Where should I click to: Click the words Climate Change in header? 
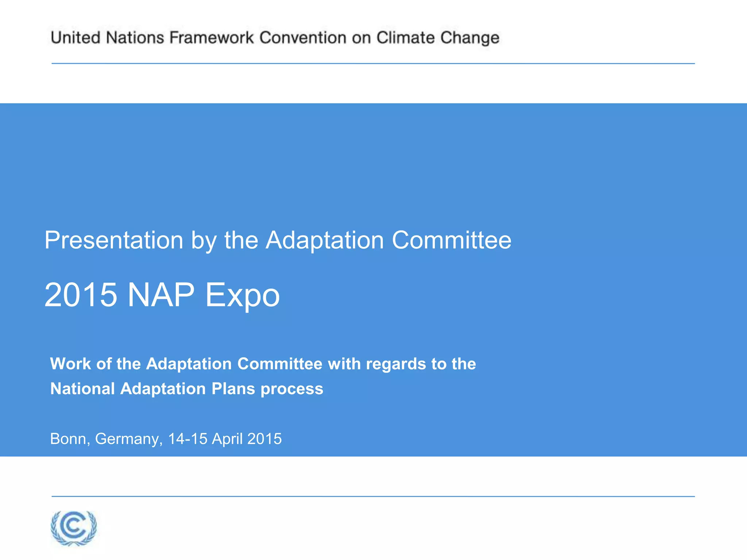click(x=438, y=38)
